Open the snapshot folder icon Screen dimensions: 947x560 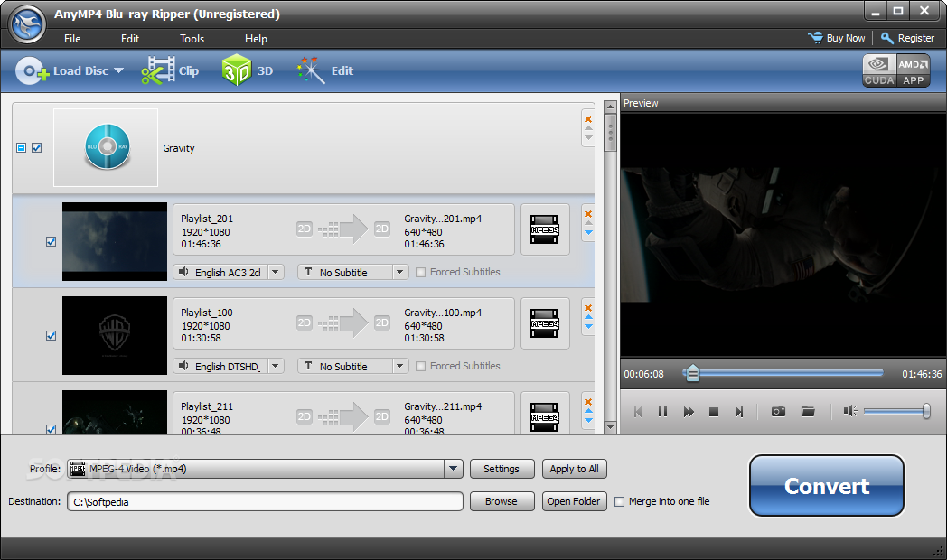pyautogui.click(x=808, y=412)
